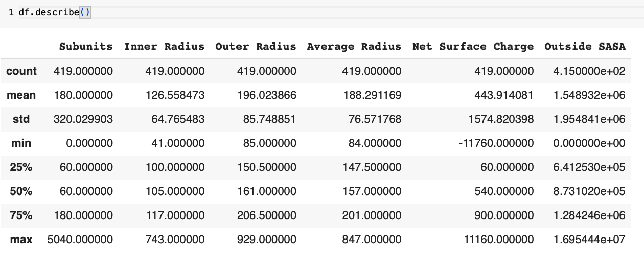Viewport: 644px width, 260px height.
Task: Click Subunits min value 0.000000
Action: pyautogui.click(x=89, y=143)
